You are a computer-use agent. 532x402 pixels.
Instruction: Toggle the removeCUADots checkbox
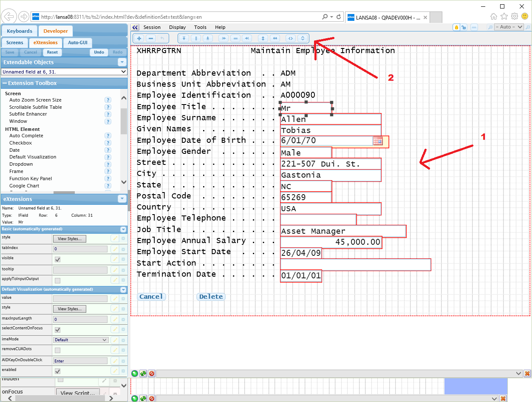tap(57, 350)
